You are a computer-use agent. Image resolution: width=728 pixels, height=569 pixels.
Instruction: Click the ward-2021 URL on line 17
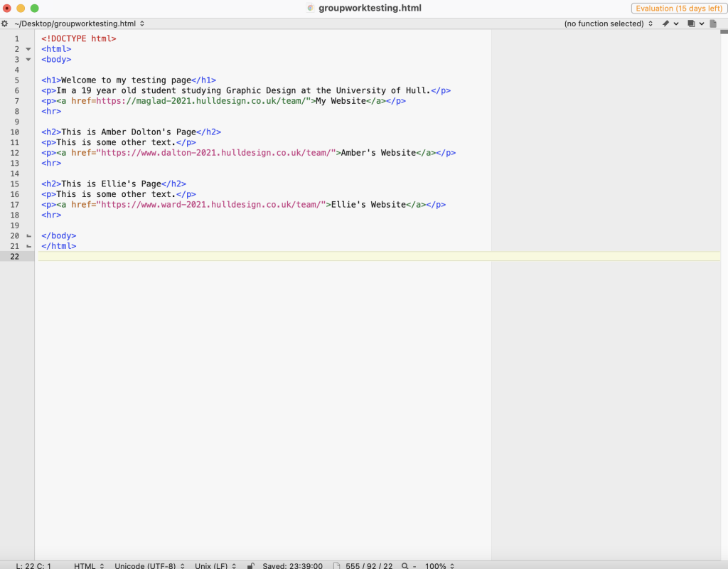211,205
